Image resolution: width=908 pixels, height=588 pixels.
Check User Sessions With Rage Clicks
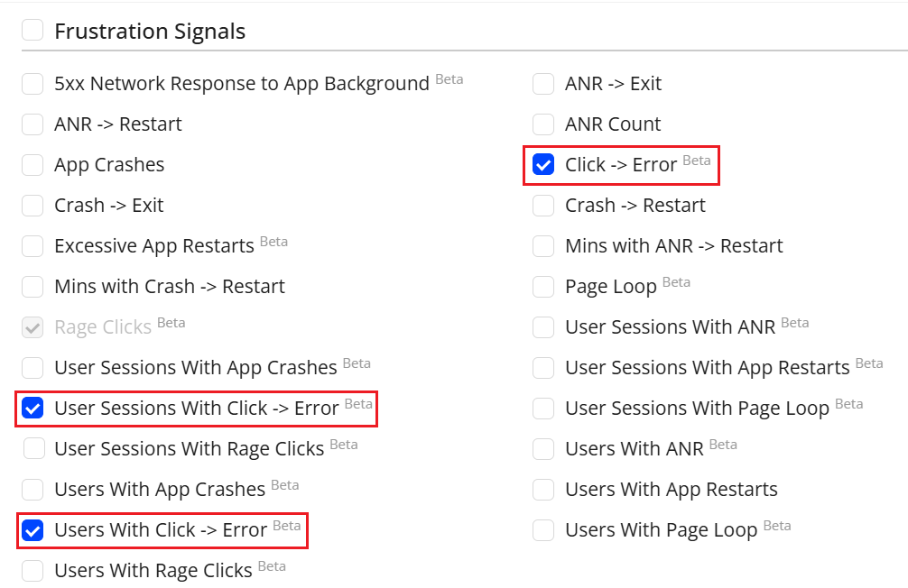coord(34,448)
